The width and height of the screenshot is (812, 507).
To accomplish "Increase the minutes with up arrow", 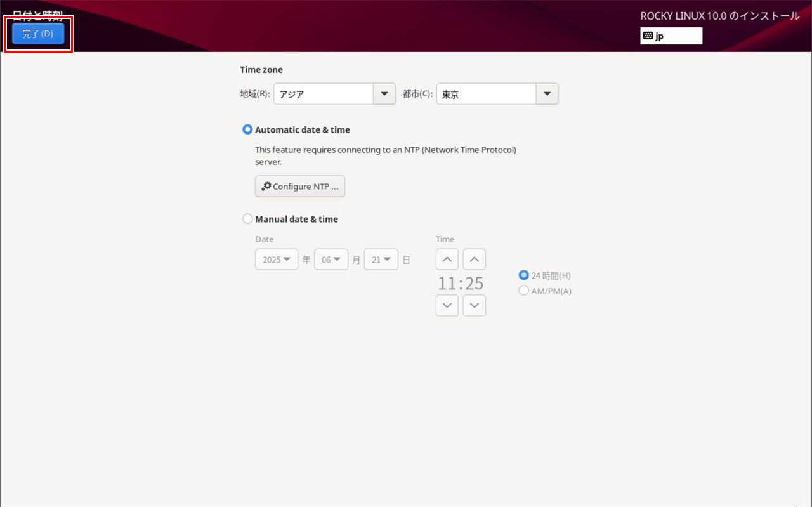I will point(474,260).
